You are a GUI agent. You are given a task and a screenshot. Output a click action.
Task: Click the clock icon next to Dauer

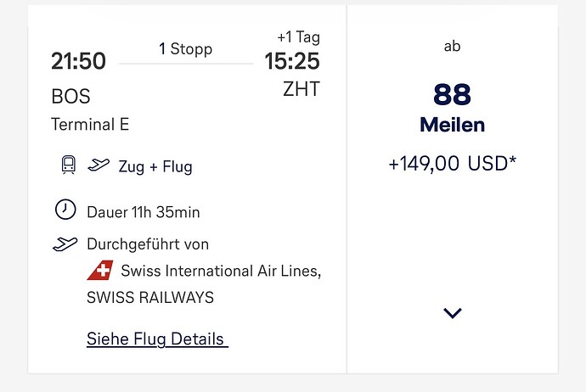pos(65,210)
